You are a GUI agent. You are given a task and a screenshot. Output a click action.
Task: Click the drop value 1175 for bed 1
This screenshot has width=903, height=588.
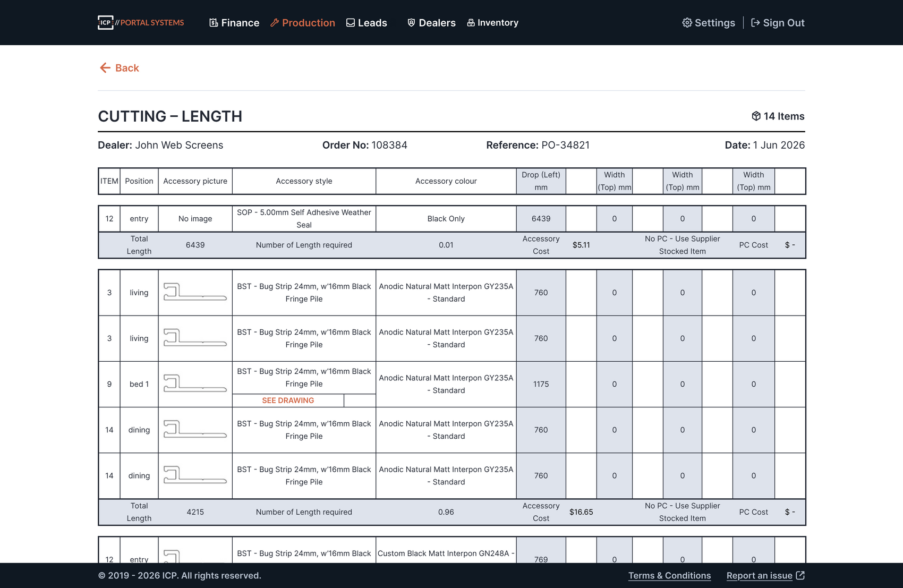click(x=541, y=384)
